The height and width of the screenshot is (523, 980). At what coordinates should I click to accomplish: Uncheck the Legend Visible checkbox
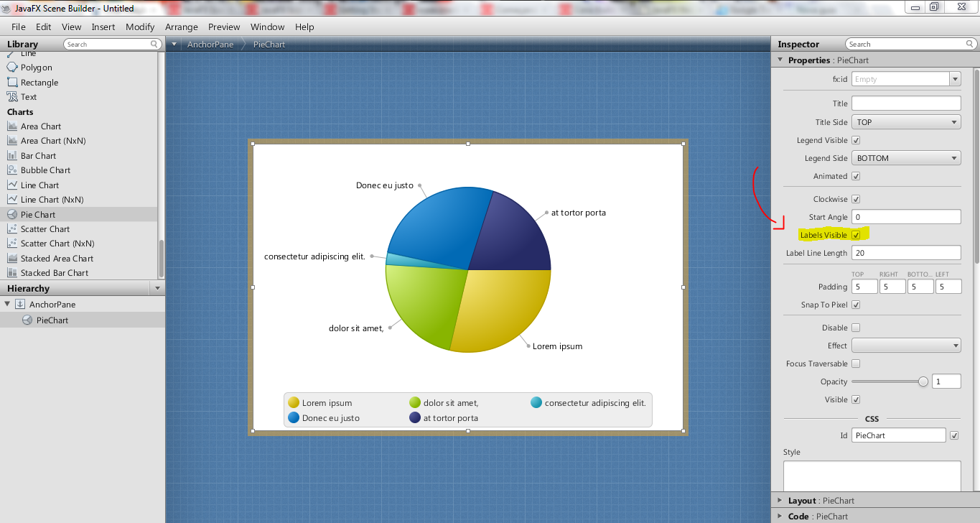pyautogui.click(x=856, y=141)
